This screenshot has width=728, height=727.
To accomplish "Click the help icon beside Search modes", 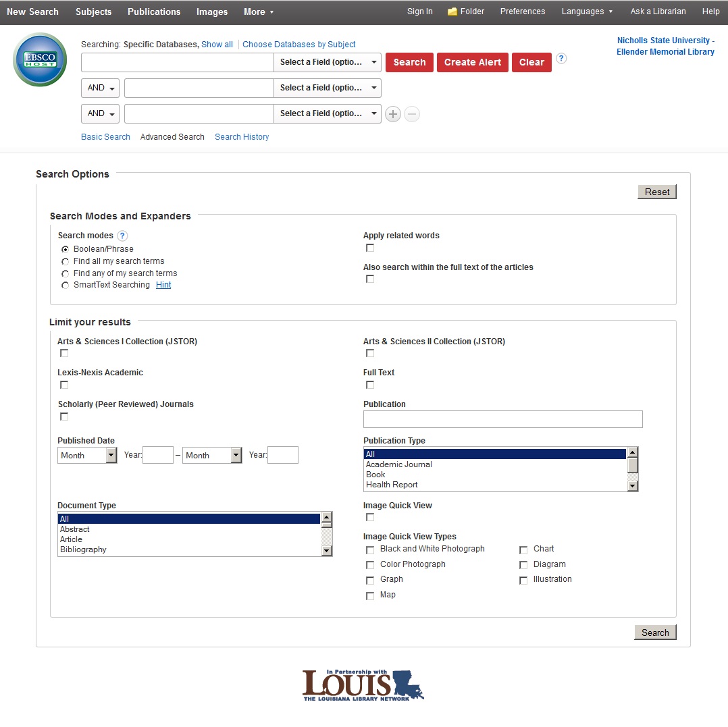I will (x=122, y=235).
